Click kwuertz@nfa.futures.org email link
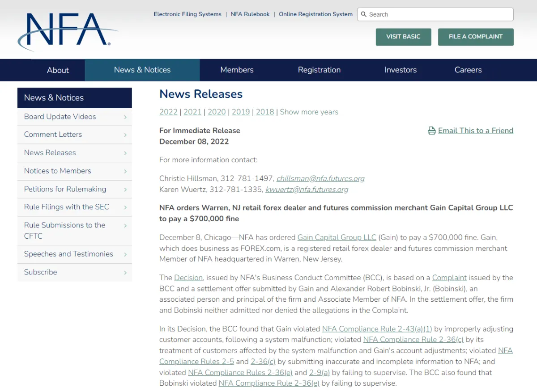This screenshot has height=392, width=537. (307, 190)
